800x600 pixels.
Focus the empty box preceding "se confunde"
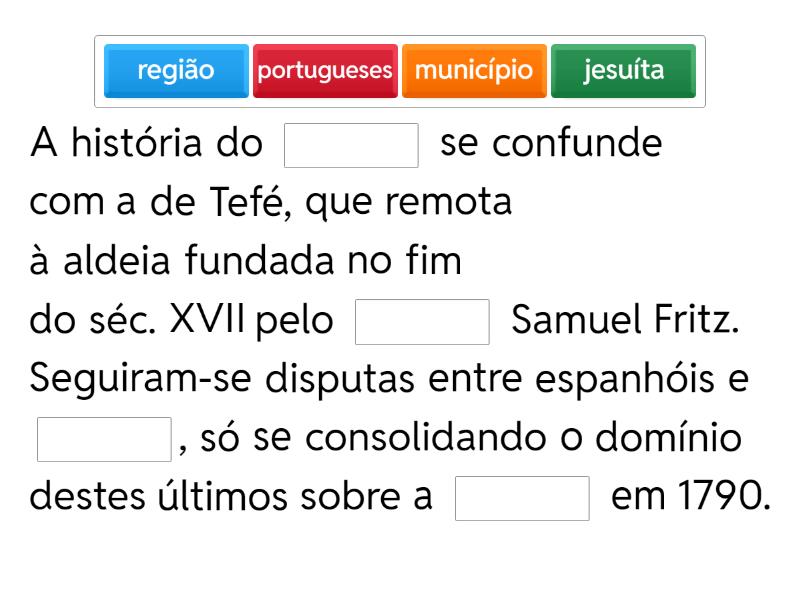pos(351,145)
